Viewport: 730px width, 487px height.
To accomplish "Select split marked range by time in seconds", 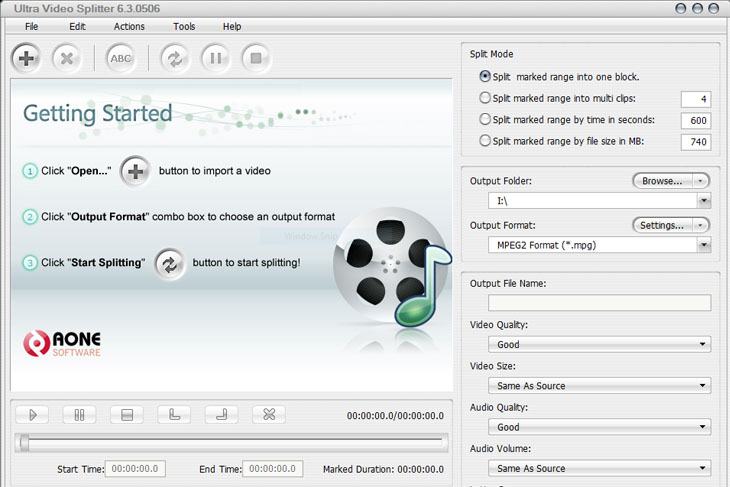I will (x=485, y=119).
